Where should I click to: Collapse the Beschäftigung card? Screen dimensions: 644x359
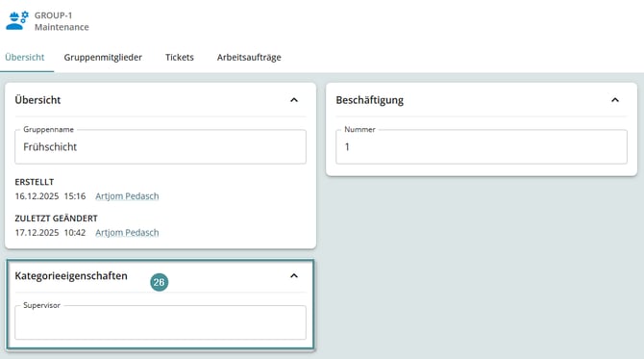click(615, 100)
